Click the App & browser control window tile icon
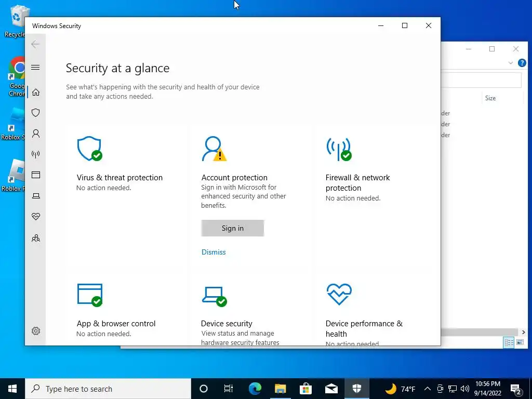The width and height of the screenshot is (532, 399). 89,295
